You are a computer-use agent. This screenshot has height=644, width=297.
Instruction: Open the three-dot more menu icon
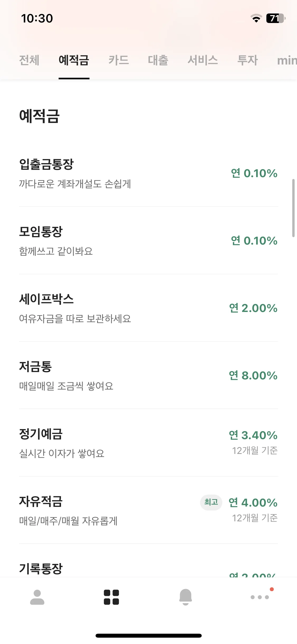click(260, 597)
